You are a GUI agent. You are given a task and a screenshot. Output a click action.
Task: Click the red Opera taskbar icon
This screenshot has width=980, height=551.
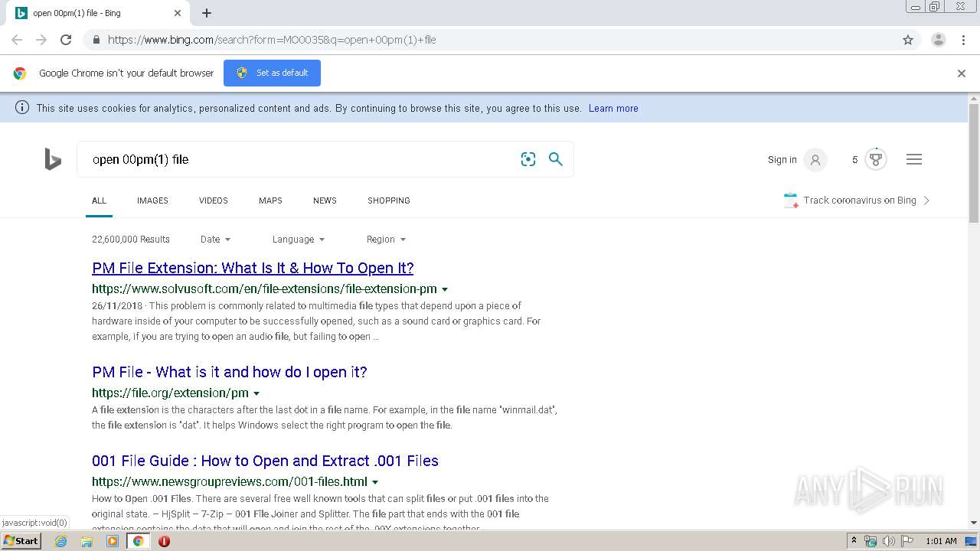(x=164, y=541)
